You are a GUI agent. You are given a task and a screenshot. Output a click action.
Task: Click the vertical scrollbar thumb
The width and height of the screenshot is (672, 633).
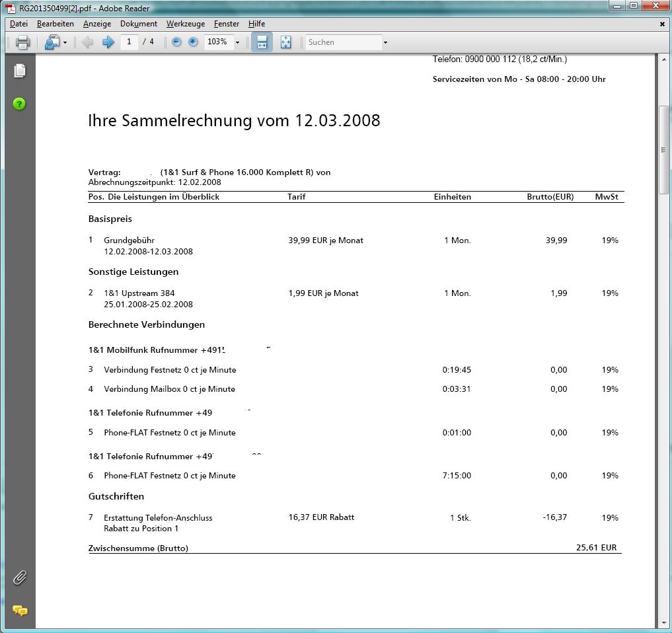(663, 149)
